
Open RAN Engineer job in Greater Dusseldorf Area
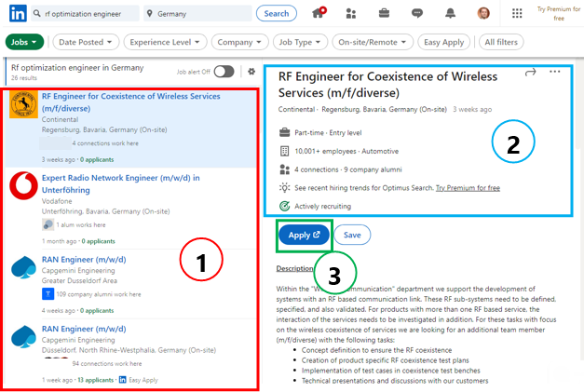(x=84, y=259)
